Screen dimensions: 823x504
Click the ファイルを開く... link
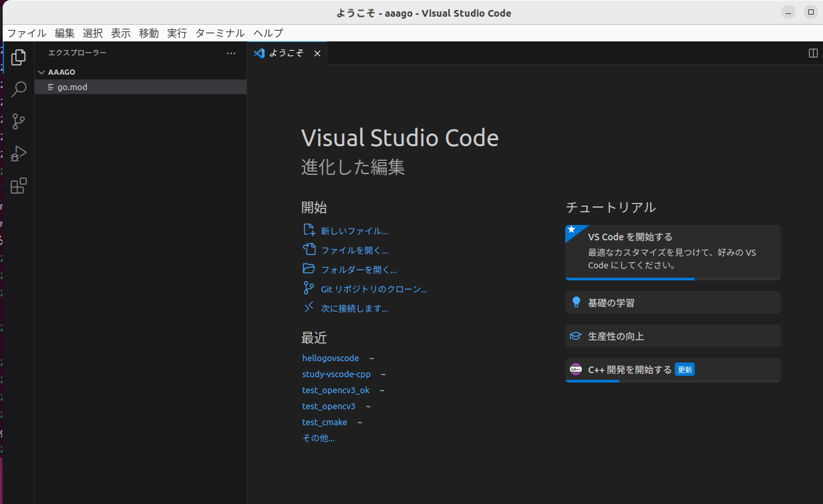pyautogui.click(x=354, y=250)
